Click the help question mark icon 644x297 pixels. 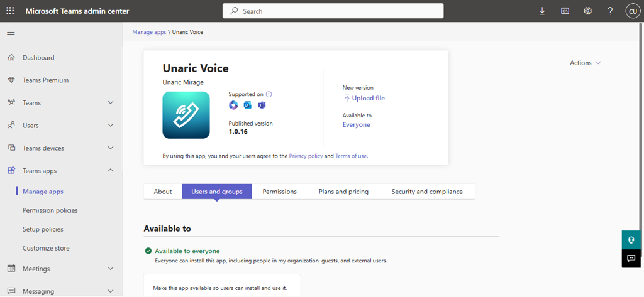pos(610,11)
